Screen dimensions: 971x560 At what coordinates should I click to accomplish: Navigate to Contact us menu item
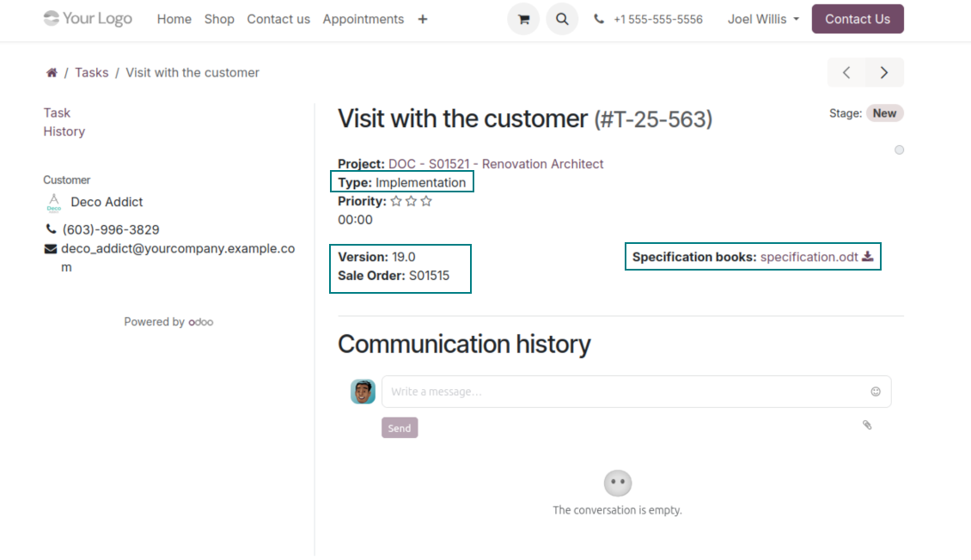click(278, 19)
